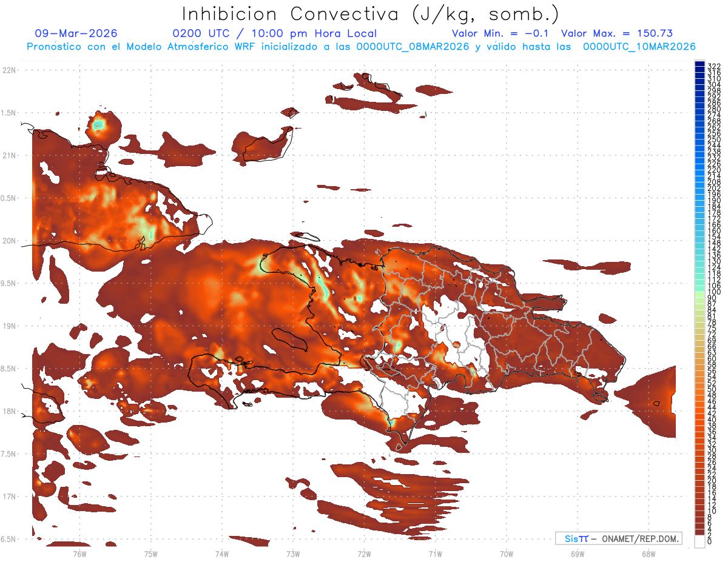This screenshot has width=728, height=562.
Task: Click the '22N' latitude label
Action: pyautogui.click(x=9, y=70)
